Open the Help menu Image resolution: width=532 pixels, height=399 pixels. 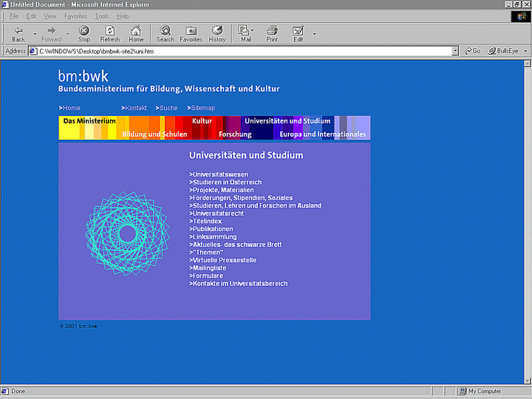point(123,16)
